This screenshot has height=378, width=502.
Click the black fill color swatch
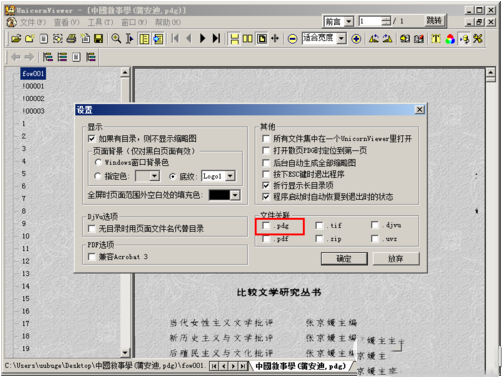coord(219,195)
